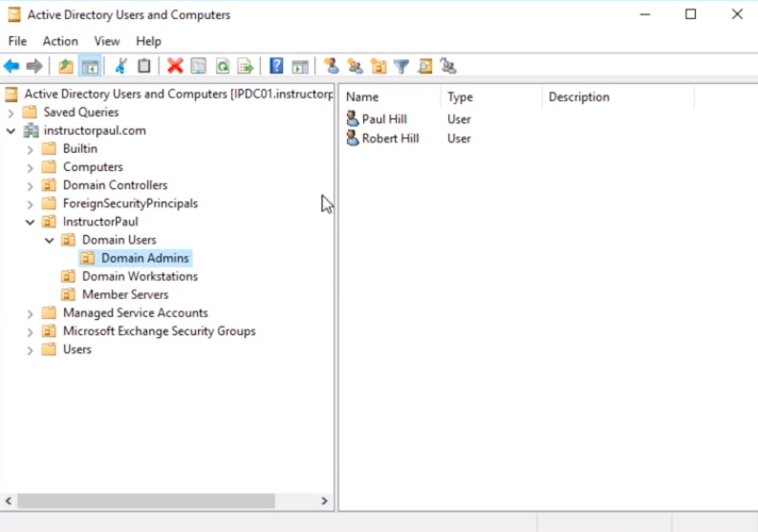The width and height of the screenshot is (758, 532).
Task: Open the Action menu
Action: (x=60, y=41)
